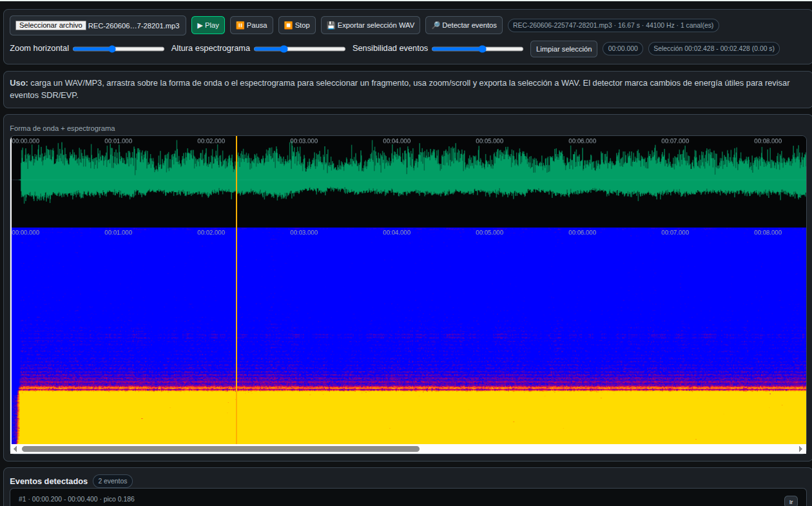
Task: Adjust the Altura espectrograma slider
Action: point(300,48)
